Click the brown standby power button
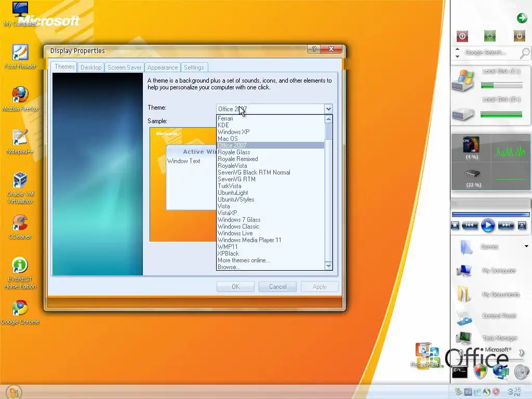The width and height of the screenshot is (532, 399). [519, 36]
